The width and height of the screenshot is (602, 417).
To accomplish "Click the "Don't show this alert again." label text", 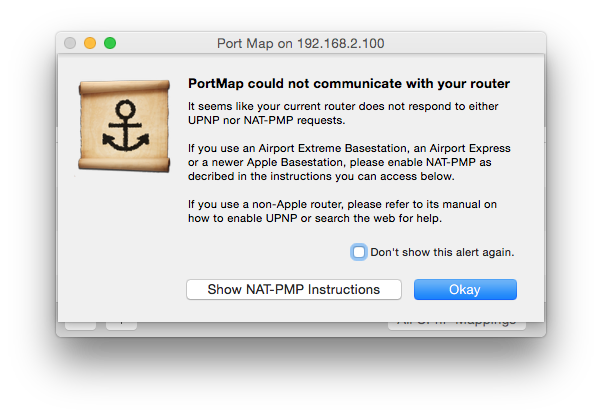I will coord(442,252).
